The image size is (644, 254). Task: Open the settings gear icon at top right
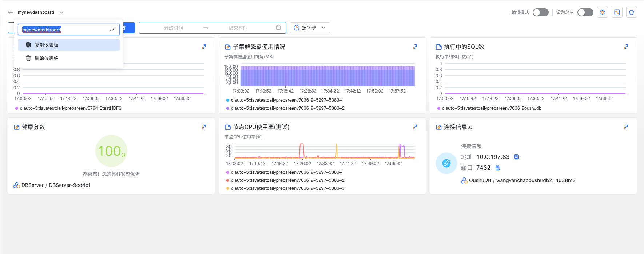tap(603, 12)
